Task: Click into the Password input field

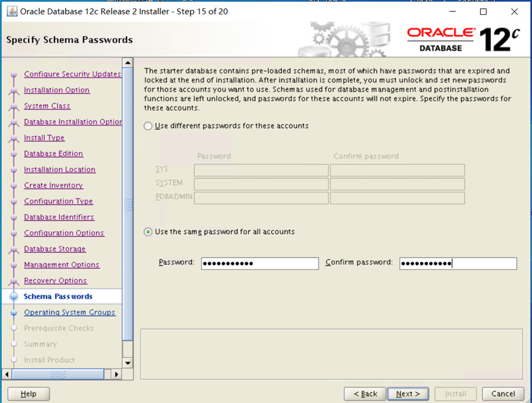Action: pos(259,263)
